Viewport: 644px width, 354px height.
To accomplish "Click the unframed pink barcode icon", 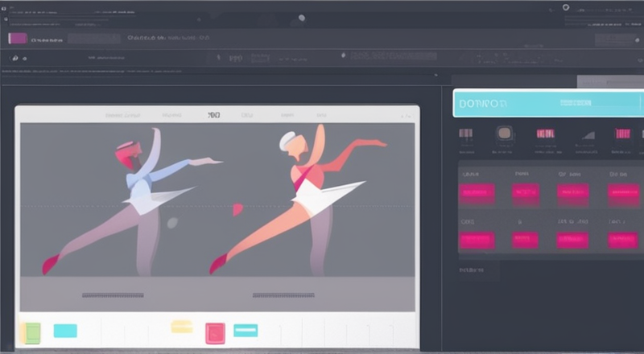I will (546, 134).
